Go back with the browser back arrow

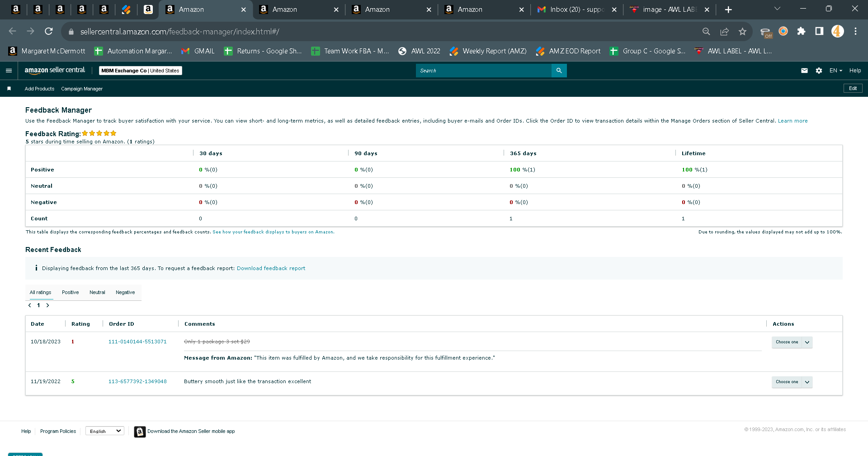(13, 31)
